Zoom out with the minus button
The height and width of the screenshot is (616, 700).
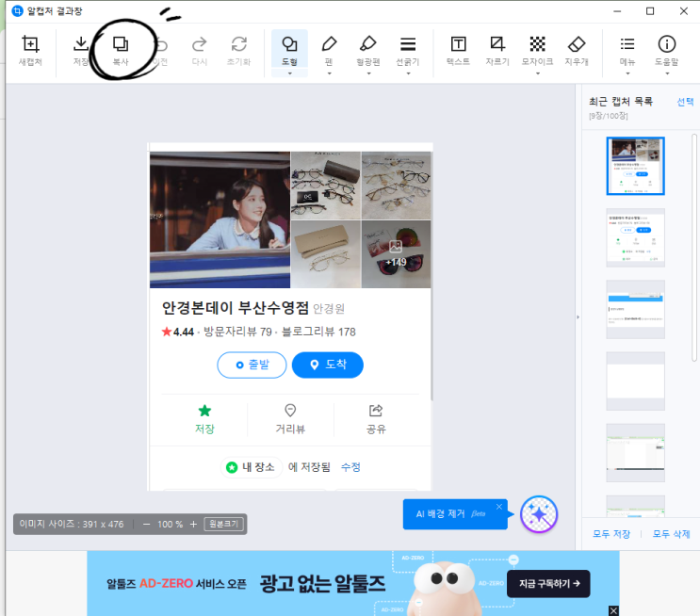(x=146, y=524)
